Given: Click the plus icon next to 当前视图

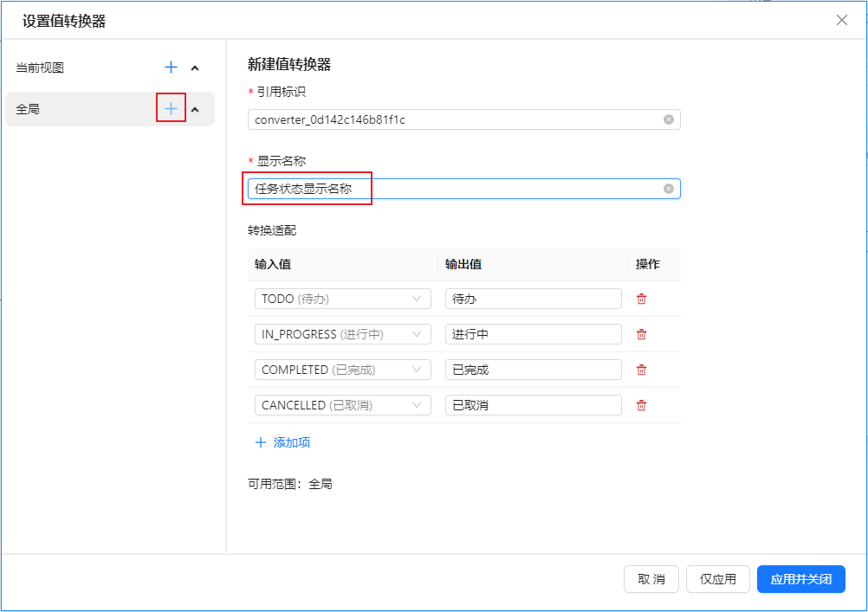Looking at the screenshot, I should tap(172, 68).
